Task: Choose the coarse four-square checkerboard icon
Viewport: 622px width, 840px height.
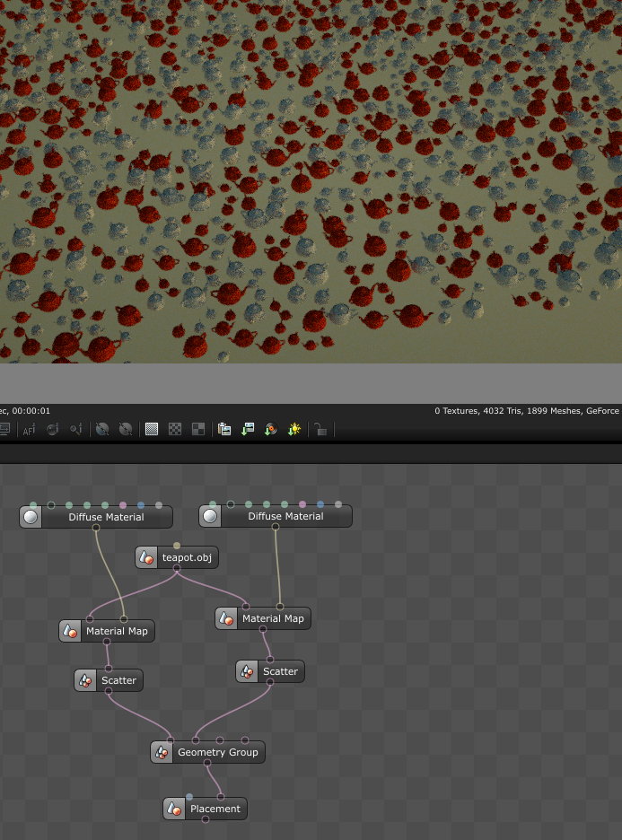Action: [198, 429]
